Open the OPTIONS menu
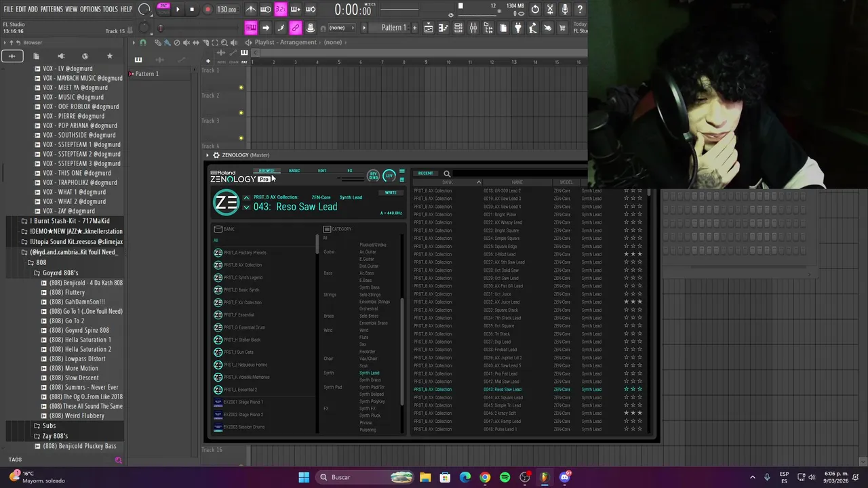This screenshot has width=868, height=488. pyautogui.click(x=90, y=9)
